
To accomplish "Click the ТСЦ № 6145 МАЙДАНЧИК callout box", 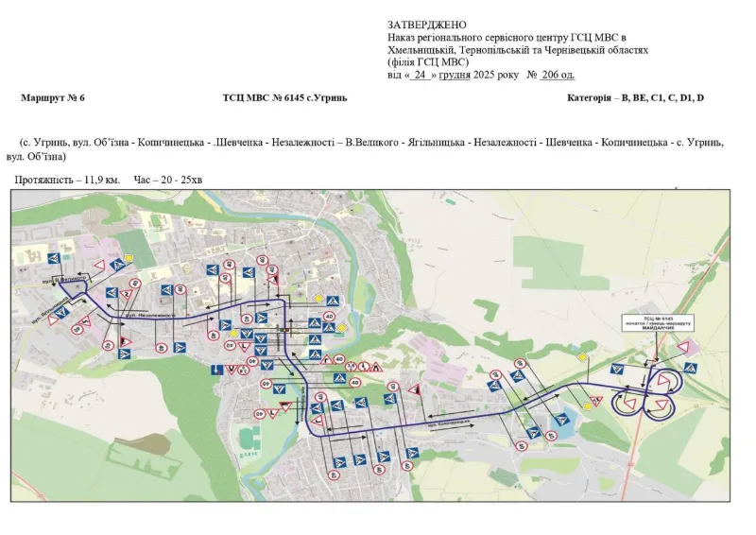I will (658, 322).
